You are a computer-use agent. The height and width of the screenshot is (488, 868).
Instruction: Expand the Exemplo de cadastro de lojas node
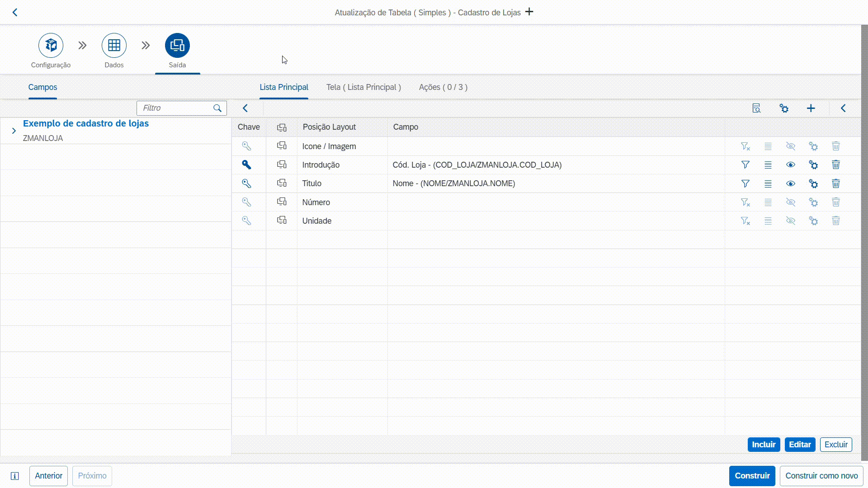coord(14,131)
